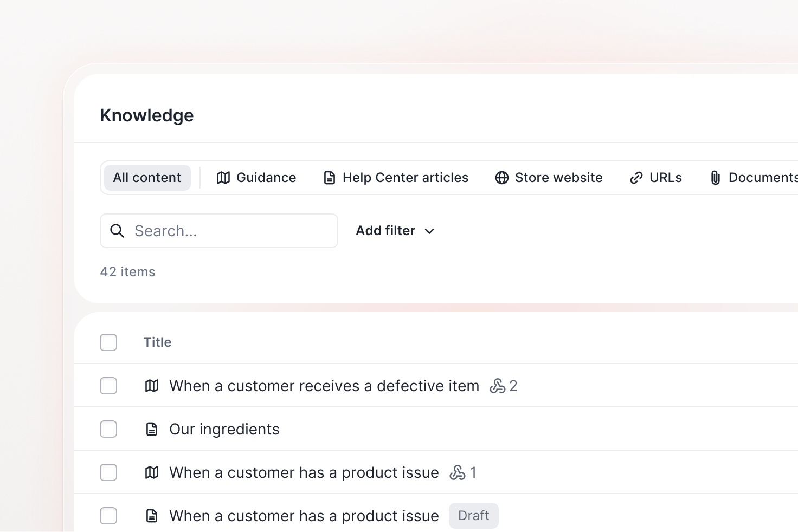Open 'When a customer has a product issue' guidance

pyautogui.click(x=304, y=472)
